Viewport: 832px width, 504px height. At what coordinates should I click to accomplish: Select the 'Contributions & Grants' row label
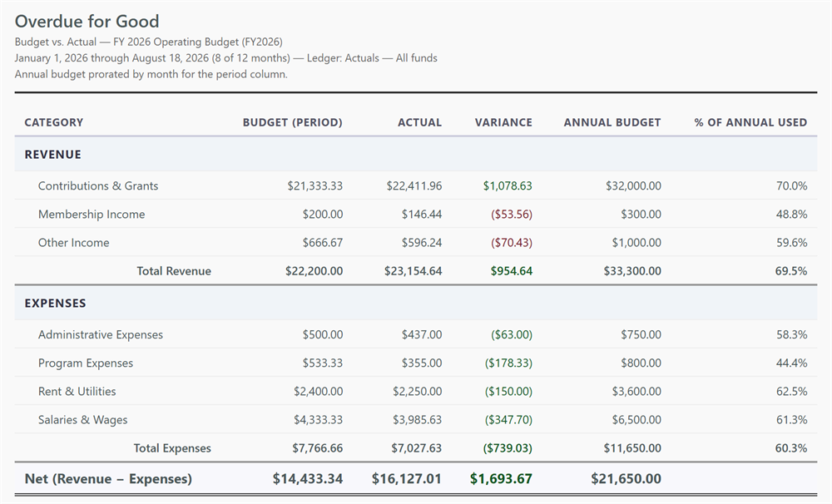[98, 185]
